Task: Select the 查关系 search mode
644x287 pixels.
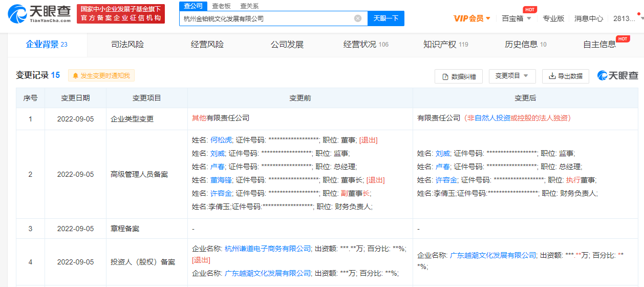Action: (249, 6)
